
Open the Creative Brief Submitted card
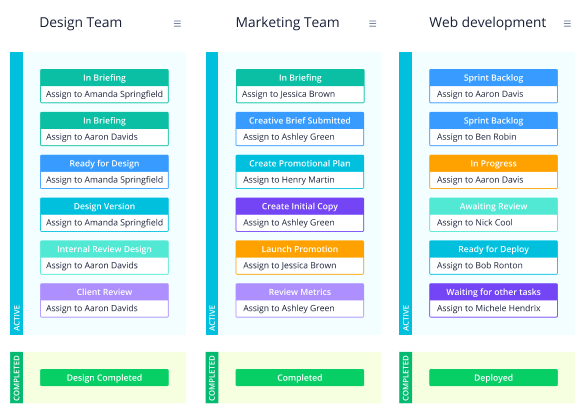pos(300,129)
